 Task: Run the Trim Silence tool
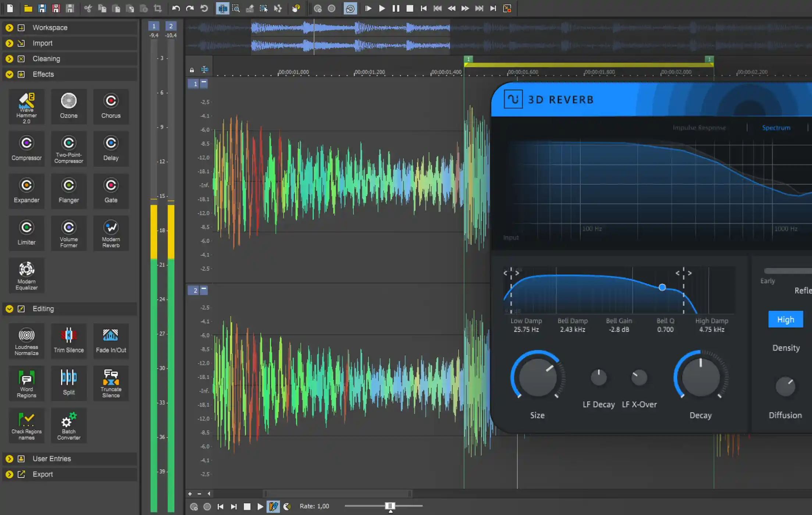[69, 341]
